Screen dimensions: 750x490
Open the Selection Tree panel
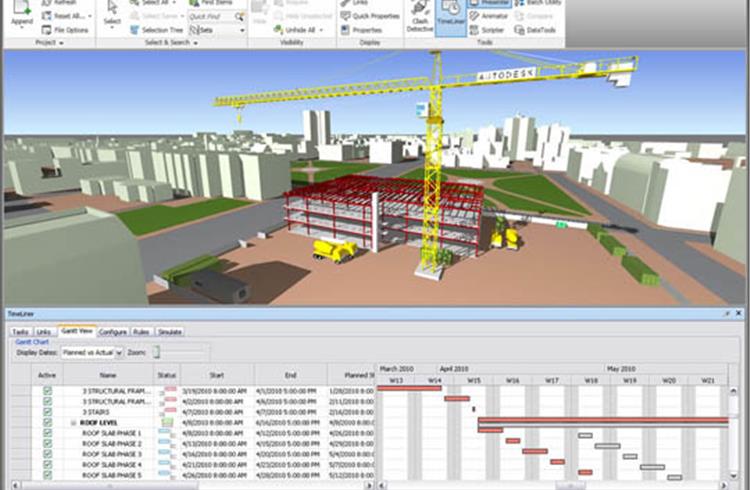[x=156, y=30]
